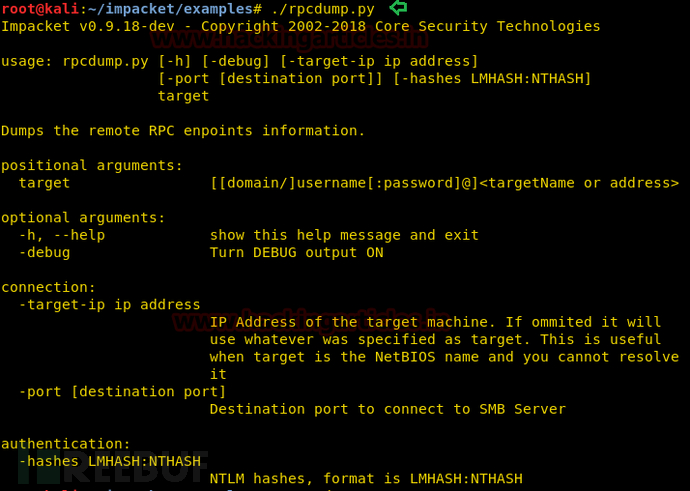
Task: Click the red hackingarticles watermark at top
Action: coord(290,42)
